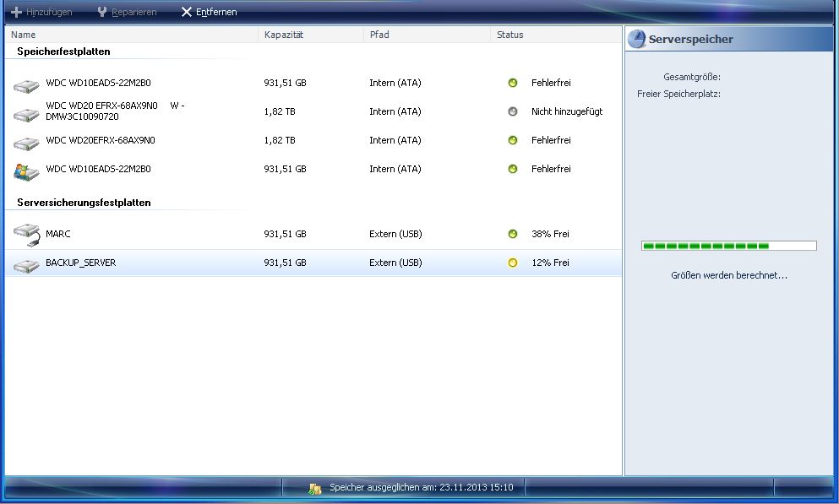Click the Reparieren wrench icon
The image size is (839, 504).
pyautogui.click(x=102, y=13)
